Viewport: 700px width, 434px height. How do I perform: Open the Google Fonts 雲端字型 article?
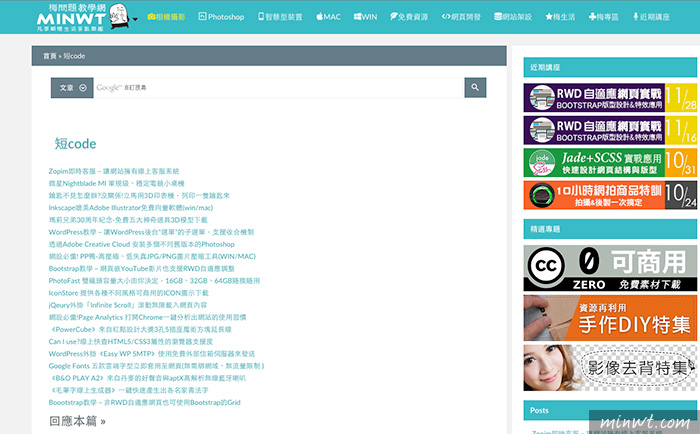coord(157,366)
